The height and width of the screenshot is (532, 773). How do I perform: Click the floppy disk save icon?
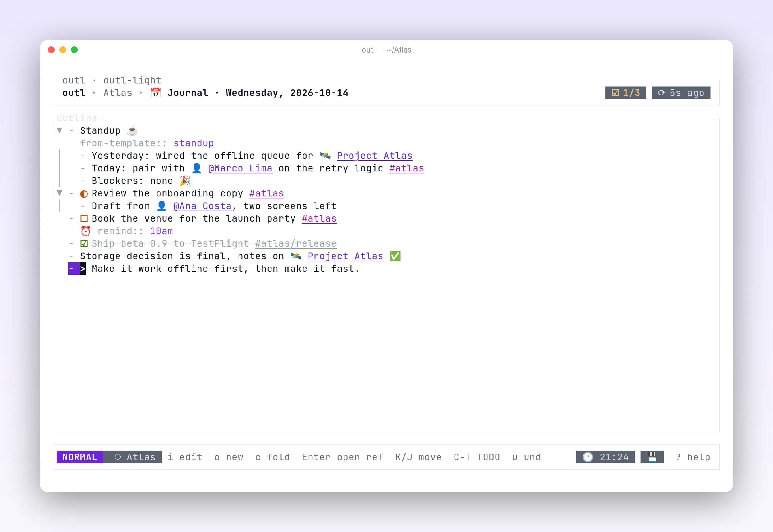pyautogui.click(x=652, y=457)
